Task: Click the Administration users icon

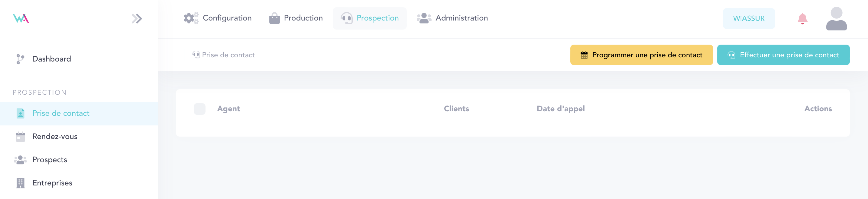Action: point(423,18)
